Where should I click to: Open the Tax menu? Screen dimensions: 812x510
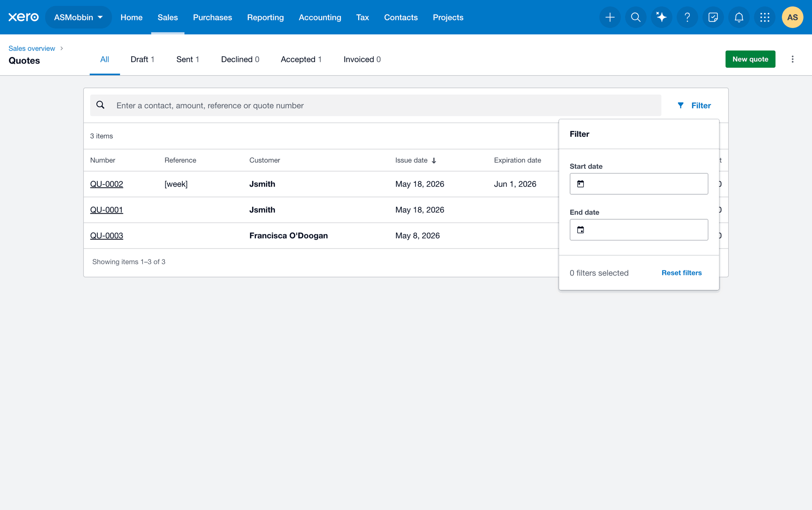click(362, 17)
